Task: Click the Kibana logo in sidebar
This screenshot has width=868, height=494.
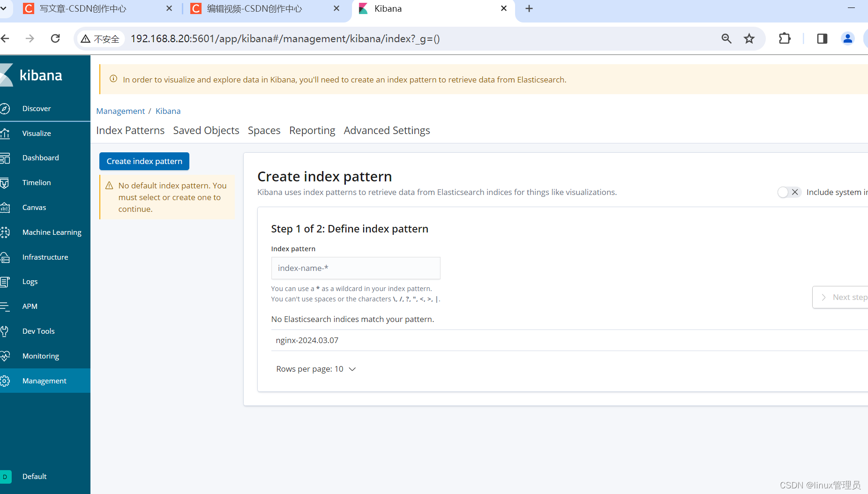Action: (x=31, y=75)
